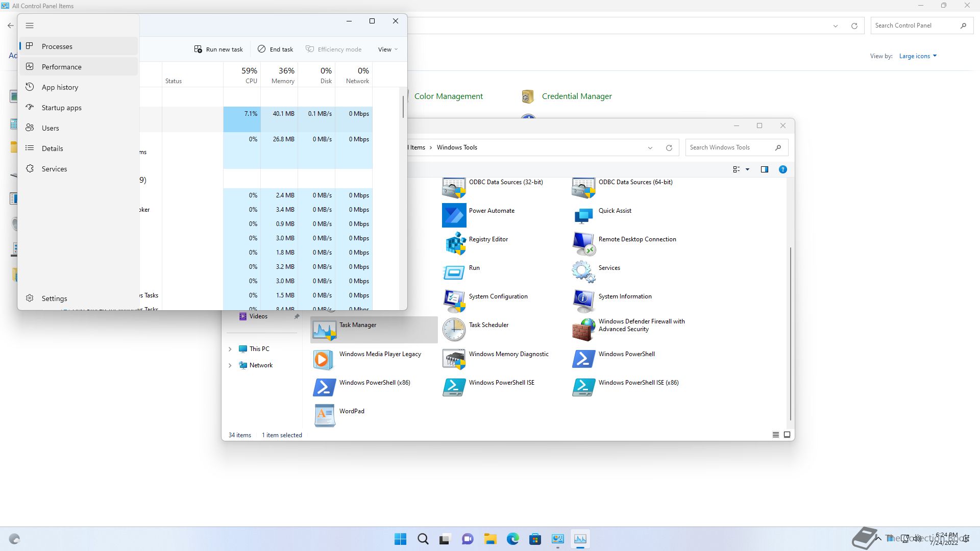Screen dimensions: 980x551
Task: Select Windows Media Player Legacy icon
Action: click(x=324, y=359)
